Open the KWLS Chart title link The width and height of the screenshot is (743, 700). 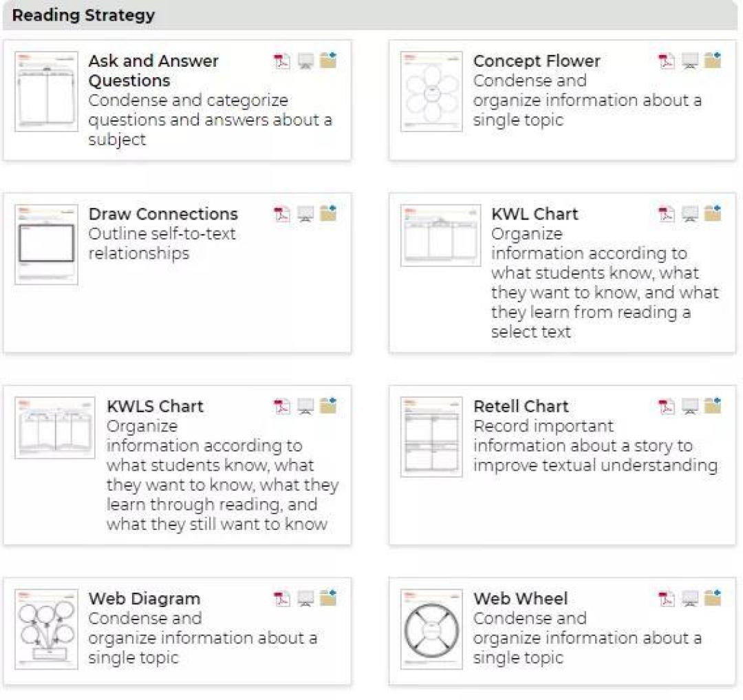click(x=155, y=406)
